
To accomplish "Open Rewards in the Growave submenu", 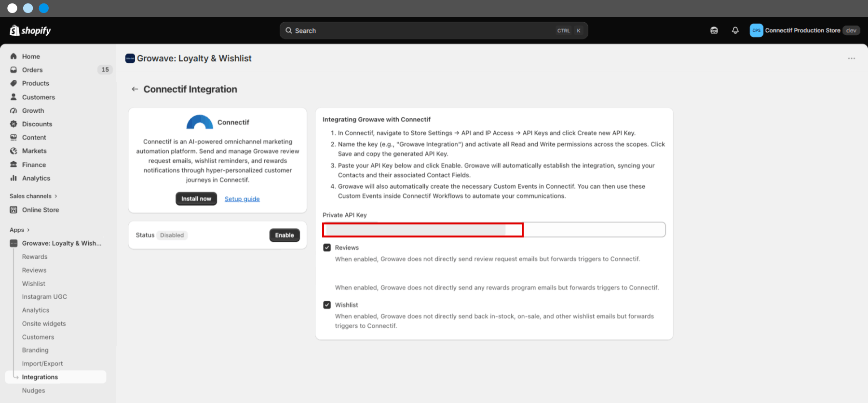I will pos(35,257).
